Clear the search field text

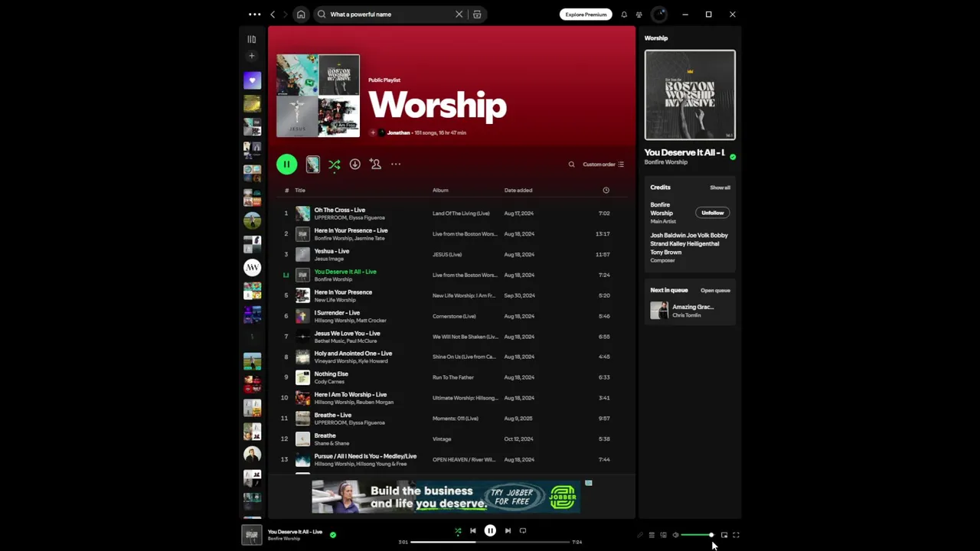tap(459, 14)
